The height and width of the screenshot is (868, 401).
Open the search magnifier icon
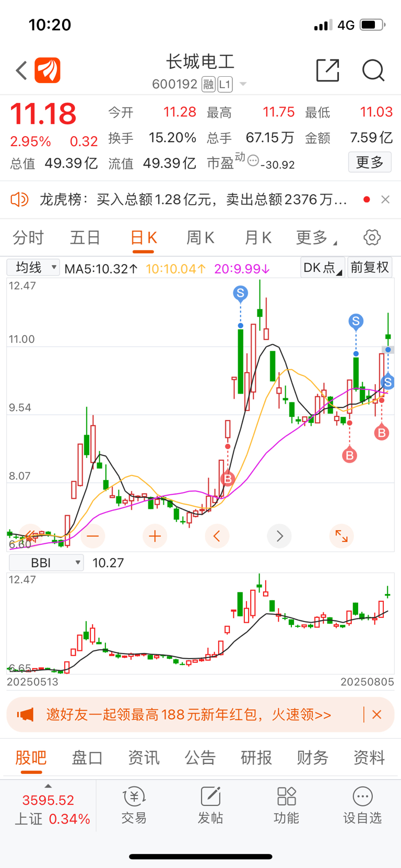pyautogui.click(x=373, y=70)
